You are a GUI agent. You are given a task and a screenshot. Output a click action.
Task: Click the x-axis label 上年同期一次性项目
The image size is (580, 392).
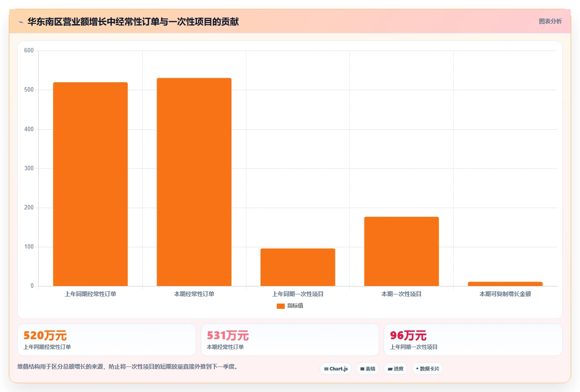(x=298, y=294)
